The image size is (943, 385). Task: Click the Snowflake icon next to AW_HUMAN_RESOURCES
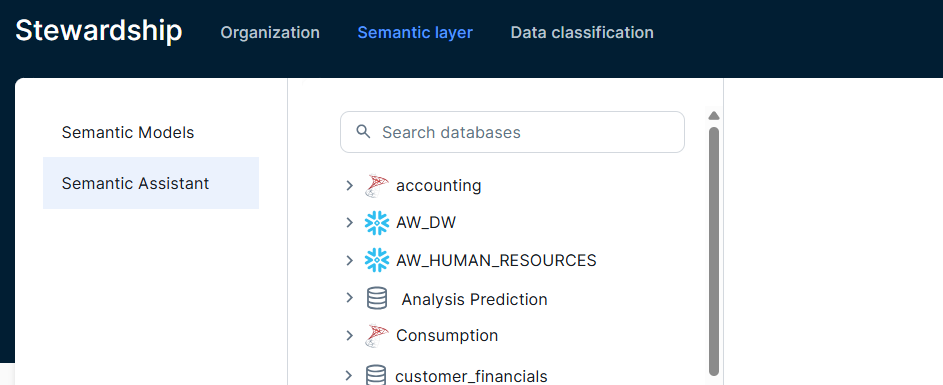pos(377,260)
